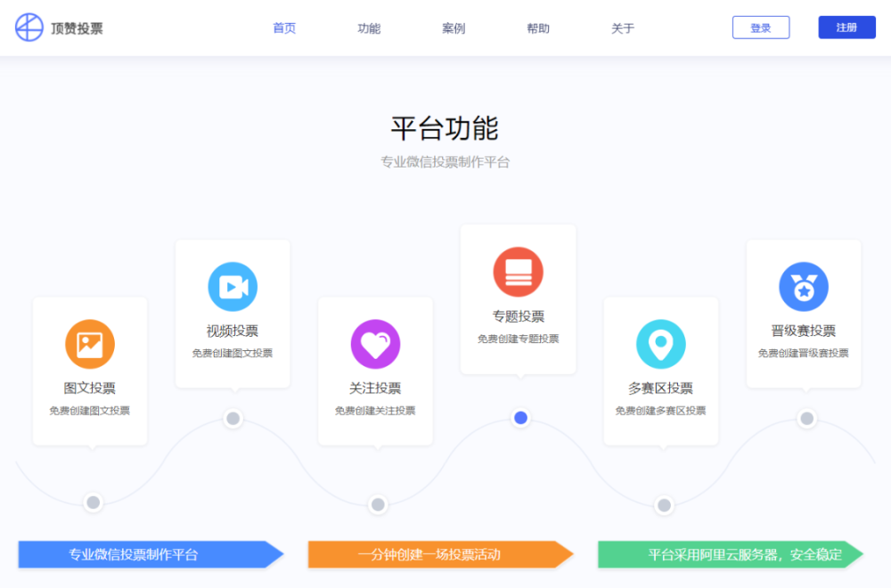Screen dimensions: 891x588
Task: Click the gray subtitle 专业微信投票制作平台 under heading
Action: [445, 162]
